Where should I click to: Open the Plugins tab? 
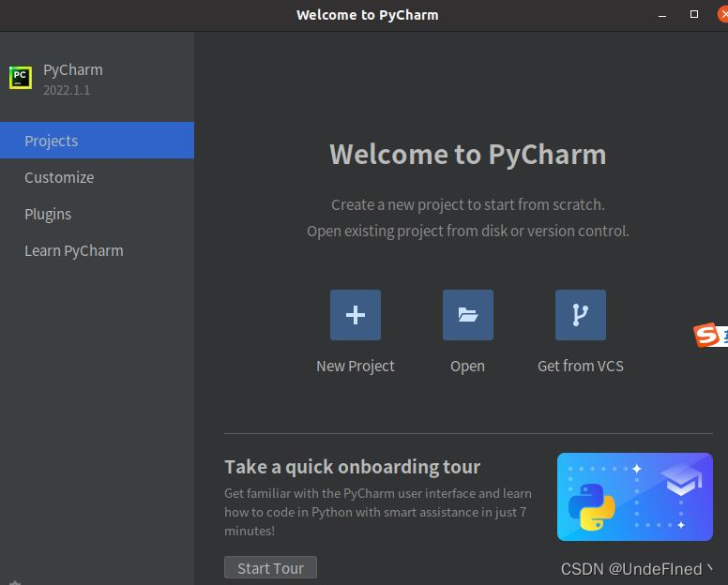click(97, 214)
